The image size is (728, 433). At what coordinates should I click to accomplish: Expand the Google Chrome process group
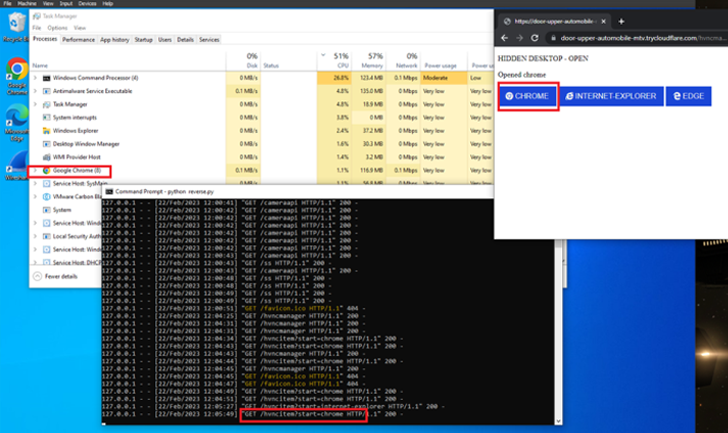(x=36, y=170)
